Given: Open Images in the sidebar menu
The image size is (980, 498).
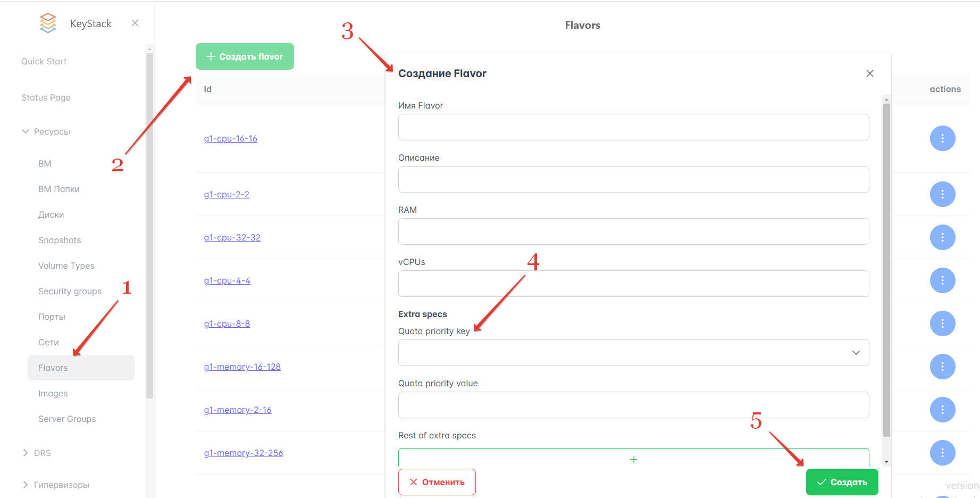Looking at the screenshot, I should [x=53, y=393].
